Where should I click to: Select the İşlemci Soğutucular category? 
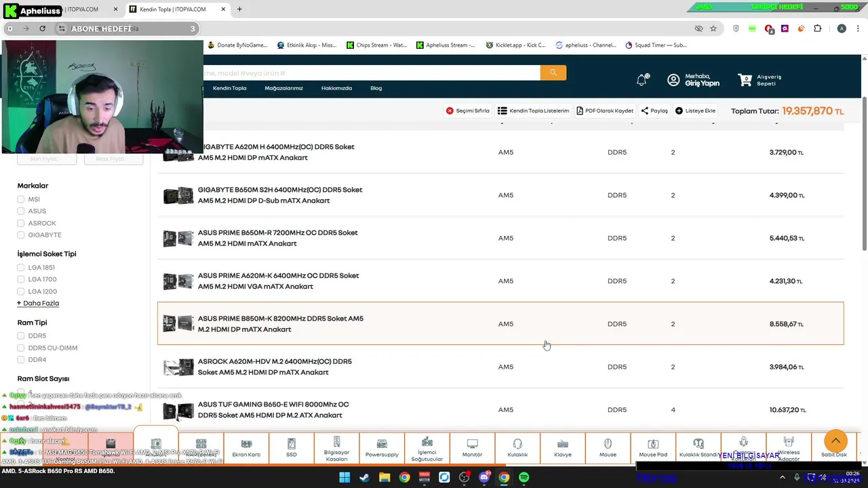427,448
